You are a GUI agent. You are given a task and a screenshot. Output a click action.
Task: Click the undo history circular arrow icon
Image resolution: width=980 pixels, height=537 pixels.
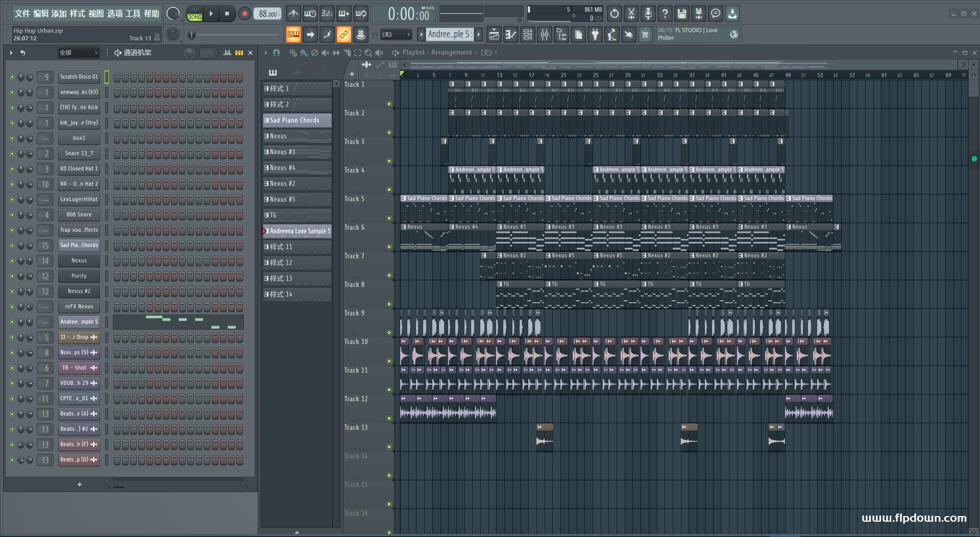[615, 14]
